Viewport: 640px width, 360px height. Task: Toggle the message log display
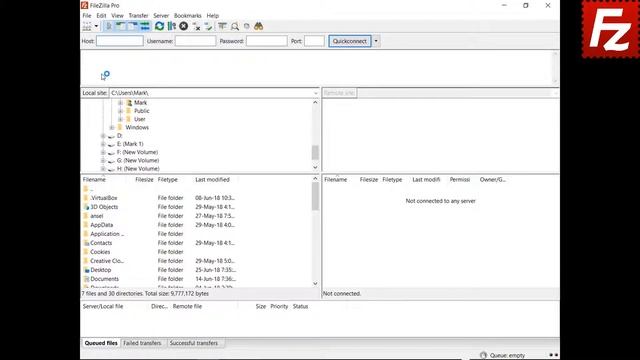click(109, 27)
